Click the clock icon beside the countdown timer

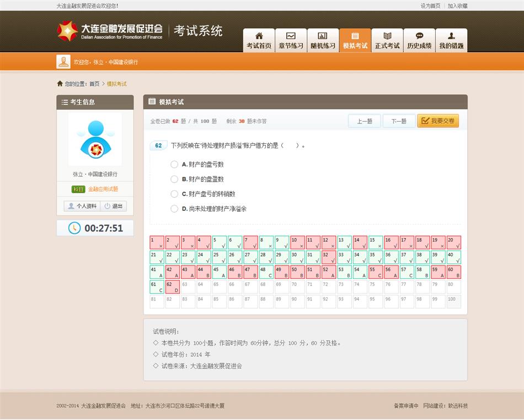click(74, 228)
